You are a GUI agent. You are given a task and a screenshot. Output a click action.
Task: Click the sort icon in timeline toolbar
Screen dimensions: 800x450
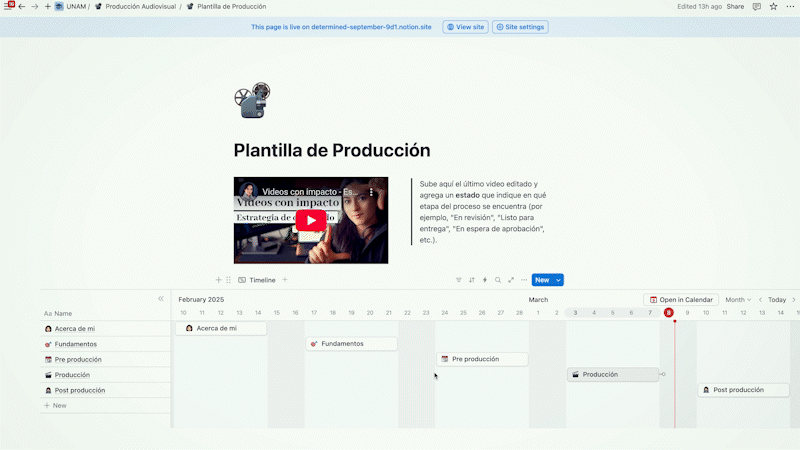[472, 280]
